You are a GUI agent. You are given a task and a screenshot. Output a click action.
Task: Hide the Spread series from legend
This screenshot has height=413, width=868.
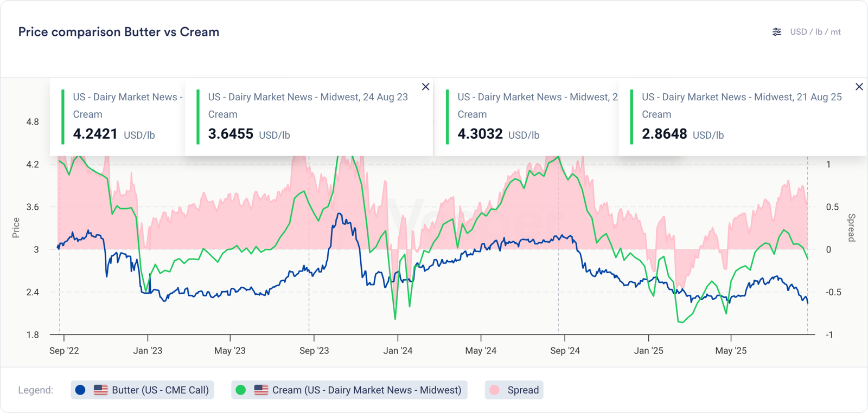click(x=522, y=390)
